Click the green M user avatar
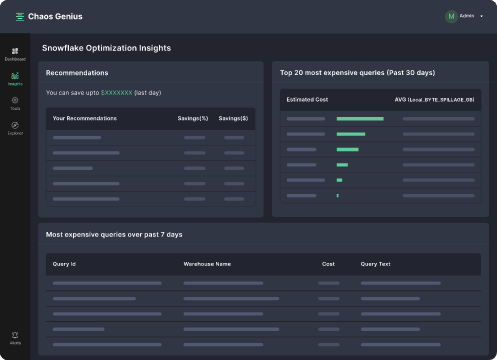 [451, 16]
